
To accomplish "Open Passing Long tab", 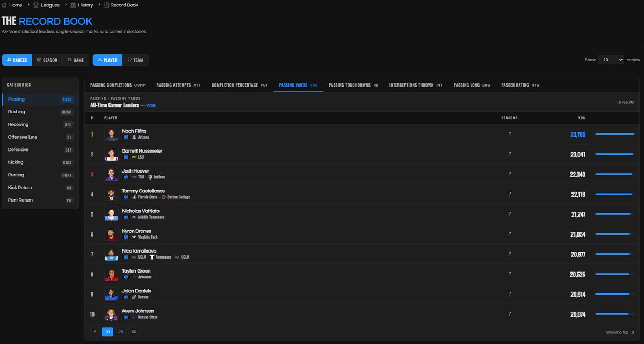I will click(x=472, y=85).
